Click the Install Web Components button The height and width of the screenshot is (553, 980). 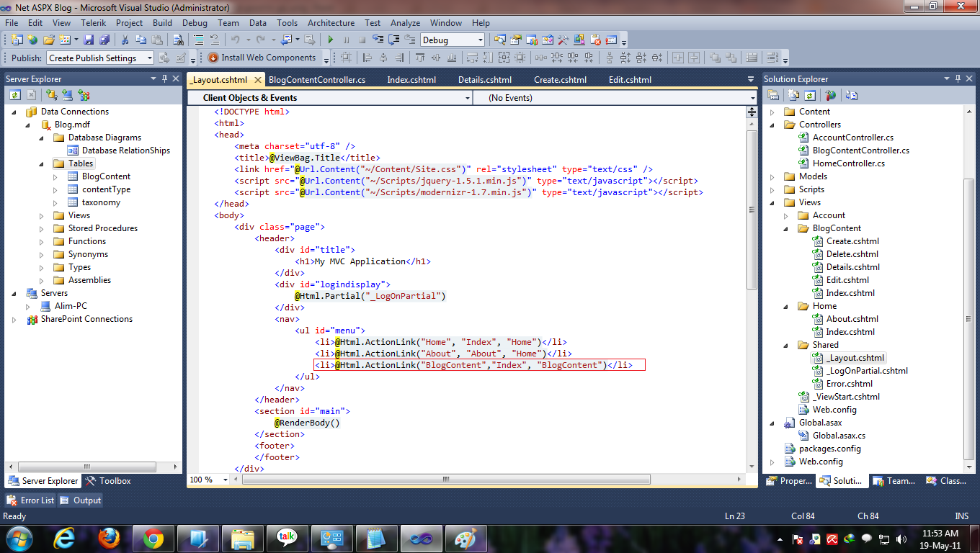coord(264,57)
